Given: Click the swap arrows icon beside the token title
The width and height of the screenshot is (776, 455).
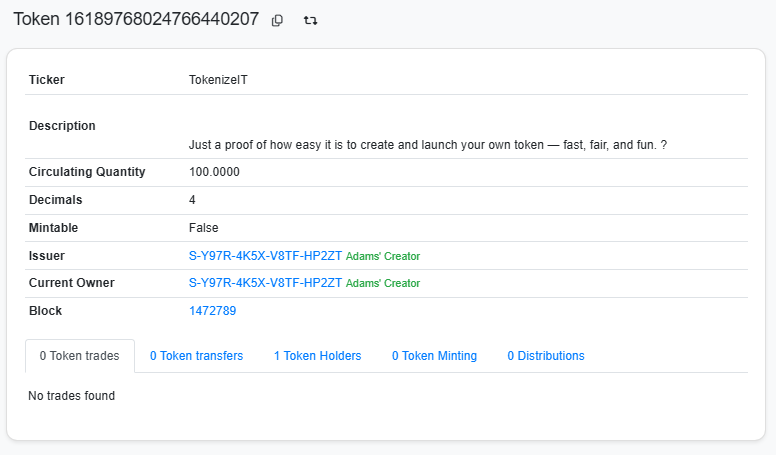Looking at the screenshot, I should coord(310,20).
